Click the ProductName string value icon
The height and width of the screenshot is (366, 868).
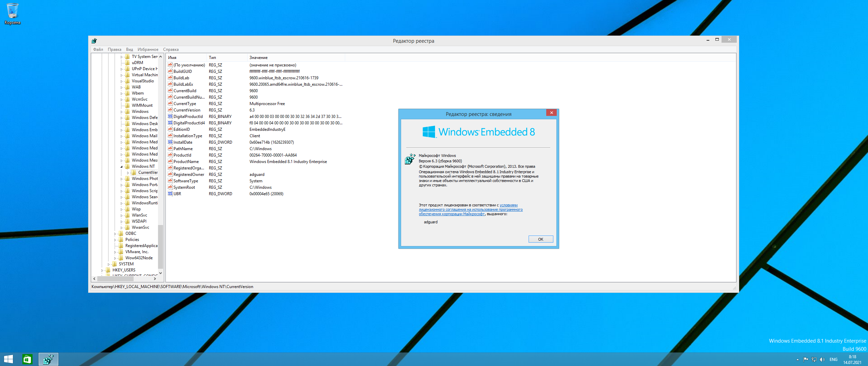point(170,161)
